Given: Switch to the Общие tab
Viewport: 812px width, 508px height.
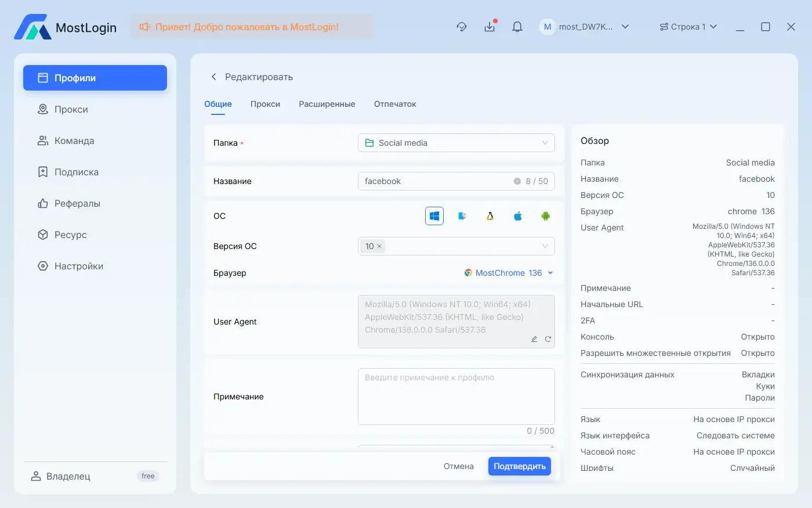Looking at the screenshot, I should point(218,104).
